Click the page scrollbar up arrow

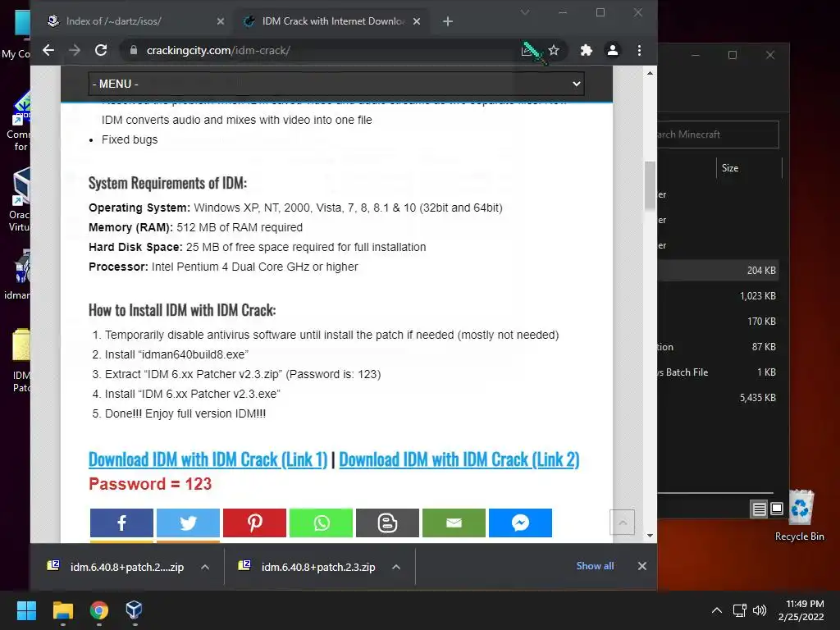tap(650, 73)
